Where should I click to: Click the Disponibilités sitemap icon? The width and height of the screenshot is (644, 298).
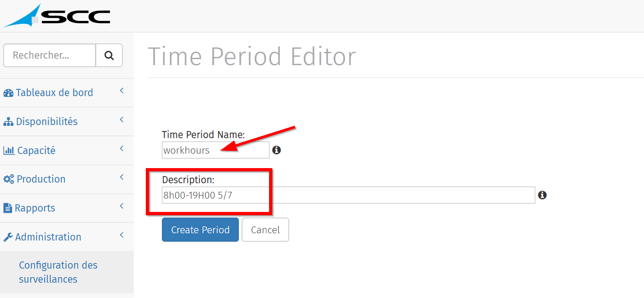(x=8, y=121)
